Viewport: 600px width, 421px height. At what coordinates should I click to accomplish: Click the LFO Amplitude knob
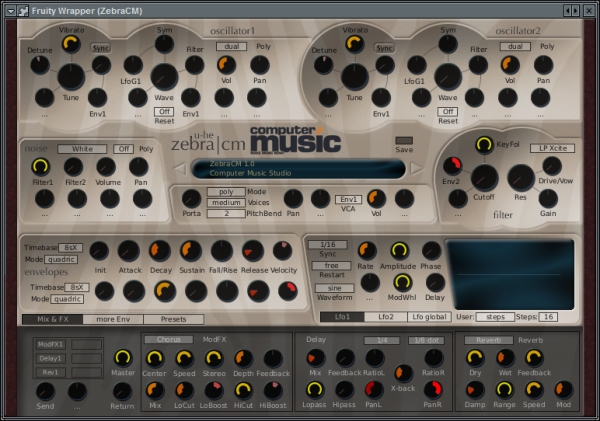[x=399, y=251]
